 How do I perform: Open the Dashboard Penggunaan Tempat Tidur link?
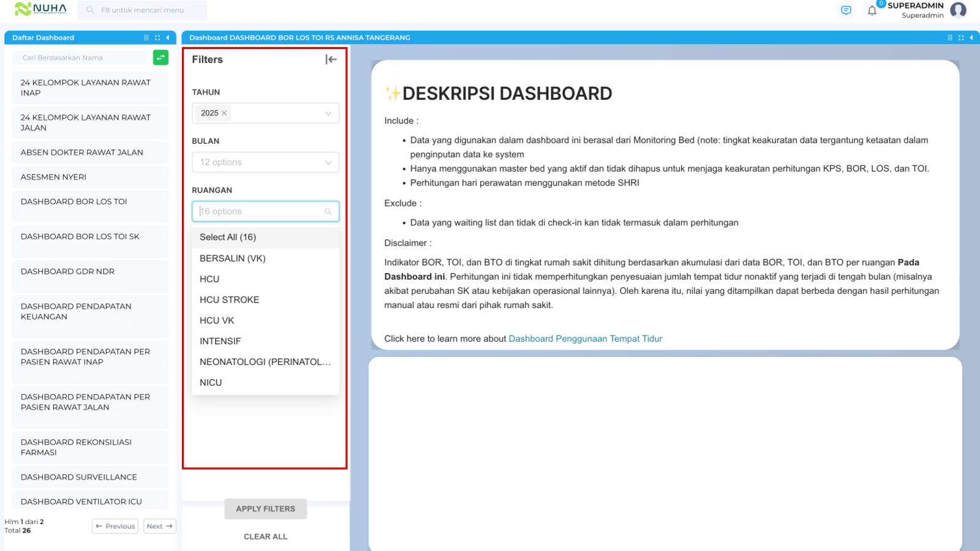[x=586, y=339]
